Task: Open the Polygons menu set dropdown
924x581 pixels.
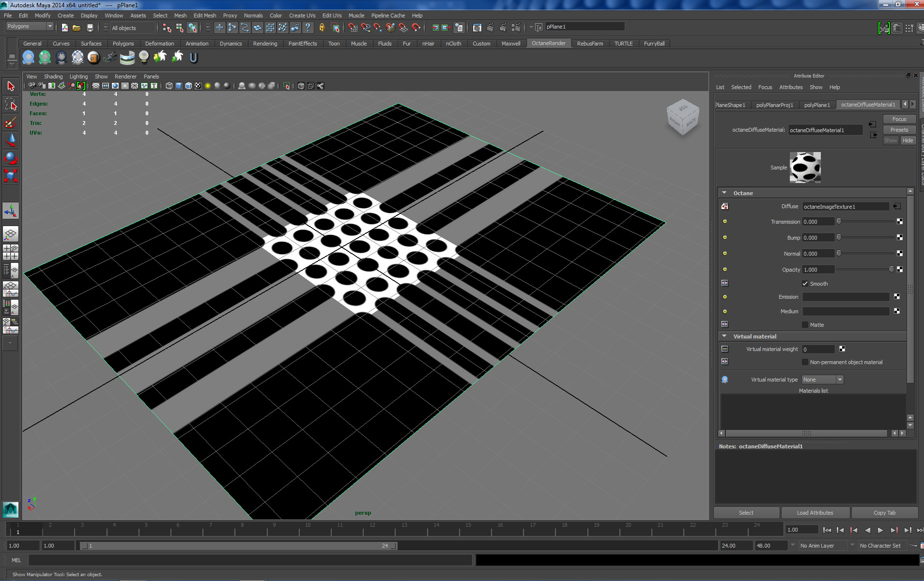Action: (x=30, y=27)
